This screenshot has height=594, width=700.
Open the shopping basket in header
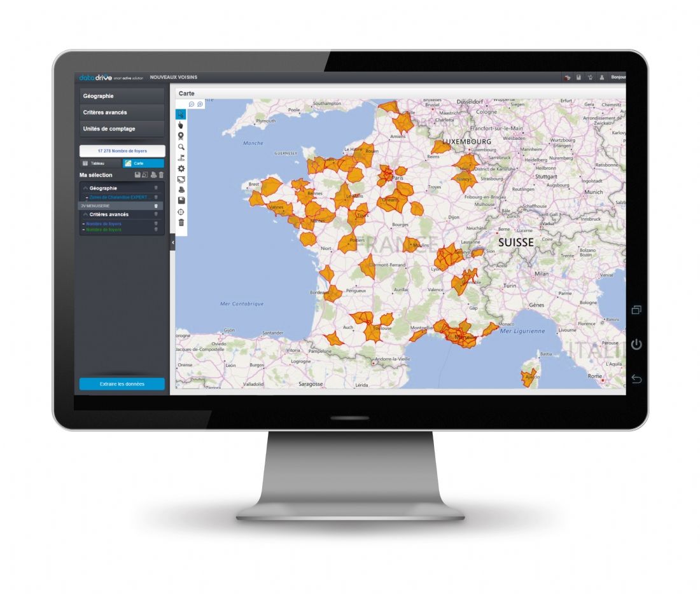click(x=590, y=77)
